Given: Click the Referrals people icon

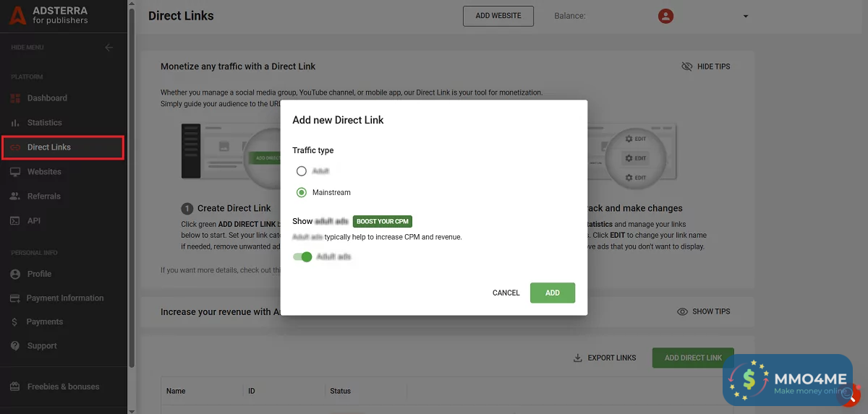Looking at the screenshot, I should click(14, 197).
